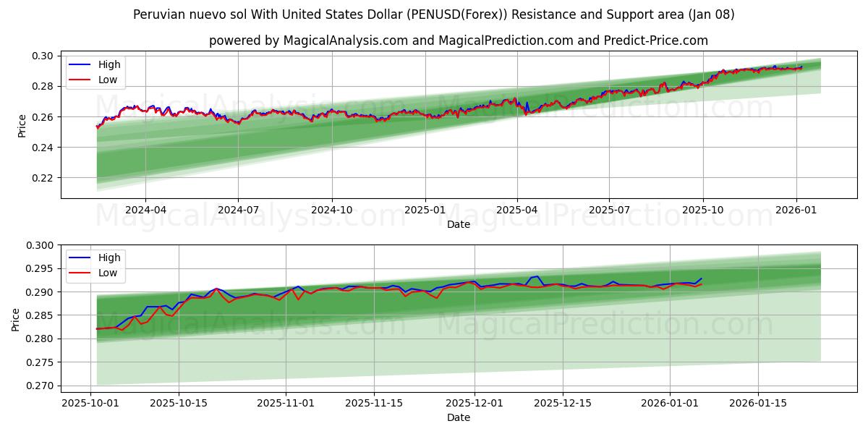Click the Date axis label of top chart
The image size is (868, 434).
pyautogui.click(x=459, y=224)
